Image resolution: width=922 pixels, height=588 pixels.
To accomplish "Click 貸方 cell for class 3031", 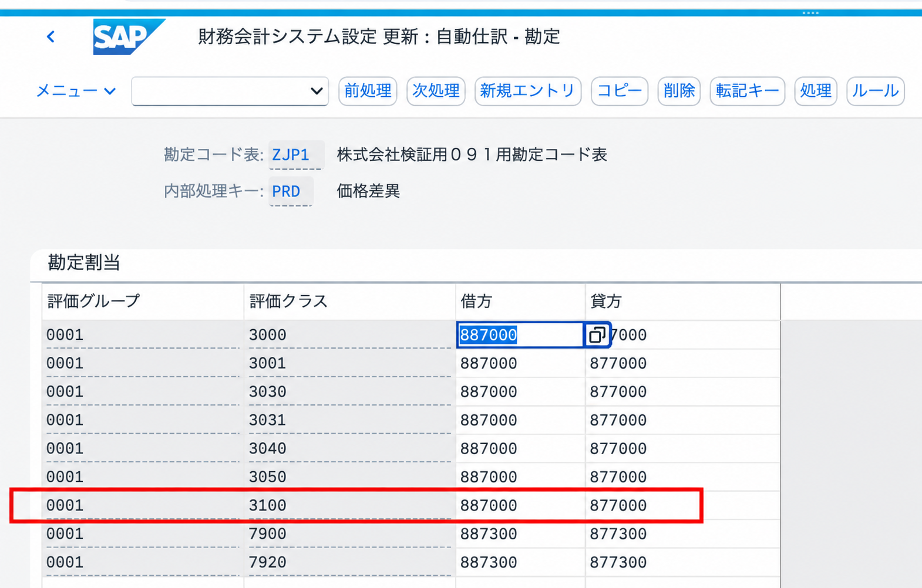I will (x=682, y=420).
